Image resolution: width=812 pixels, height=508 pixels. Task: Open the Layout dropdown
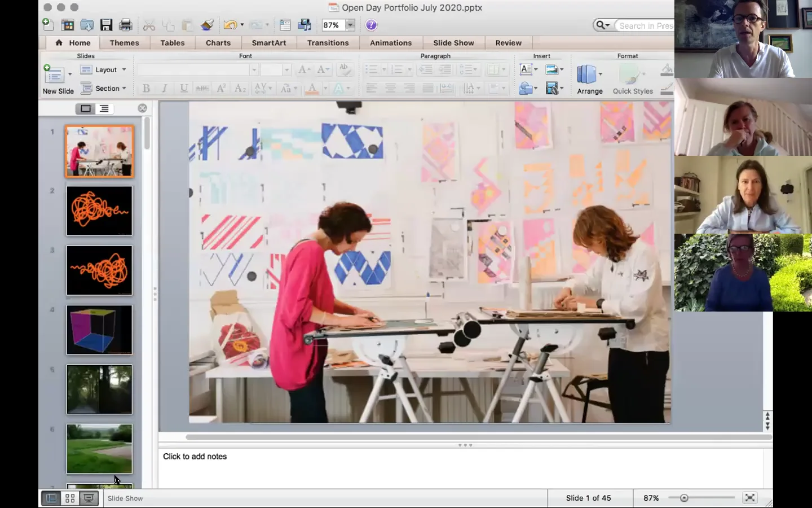[x=104, y=70]
